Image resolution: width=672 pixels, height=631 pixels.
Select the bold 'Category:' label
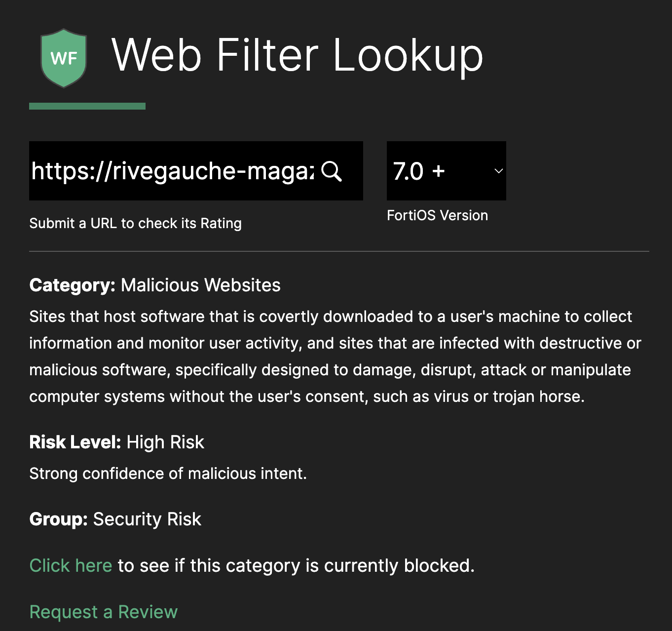pos(72,285)
